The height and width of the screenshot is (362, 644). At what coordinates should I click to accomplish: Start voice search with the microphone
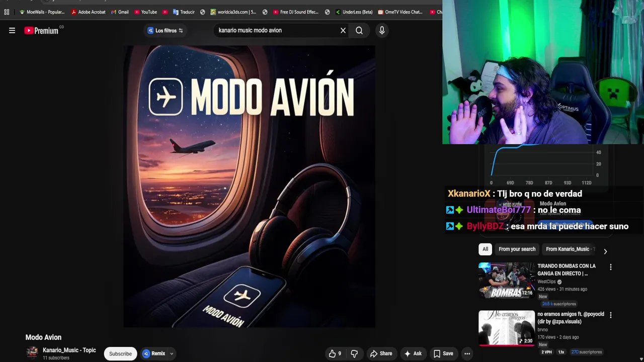click(x=382, y=31)
